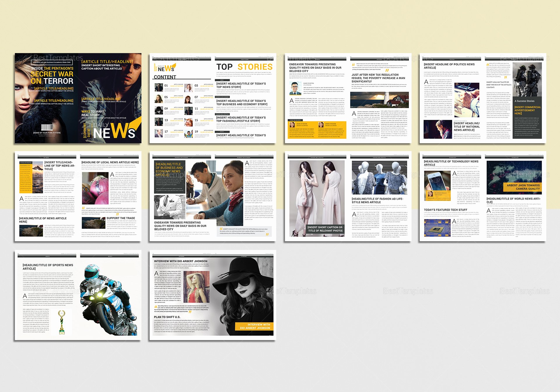
Task: Select the technology news spread
Action: 483,196
